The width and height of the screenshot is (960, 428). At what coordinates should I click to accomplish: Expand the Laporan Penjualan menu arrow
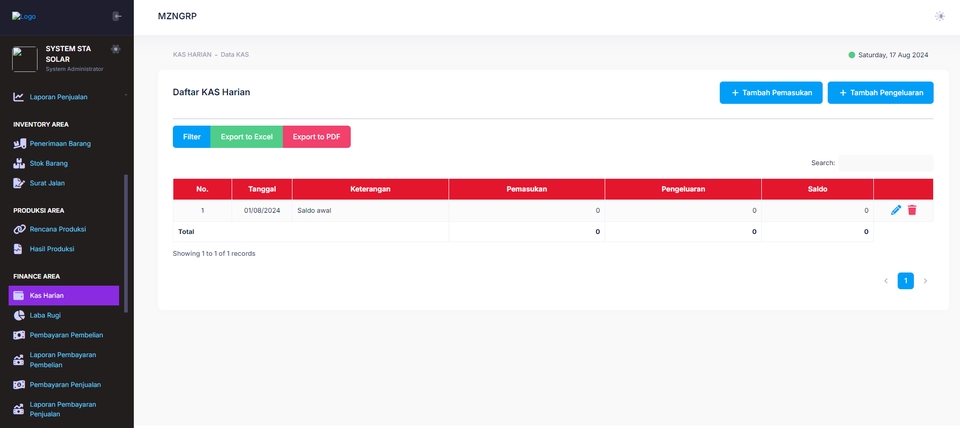126,96
